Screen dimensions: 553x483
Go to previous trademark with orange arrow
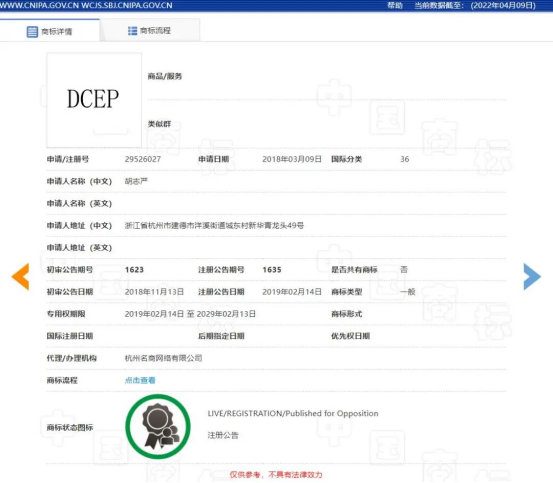20,277
